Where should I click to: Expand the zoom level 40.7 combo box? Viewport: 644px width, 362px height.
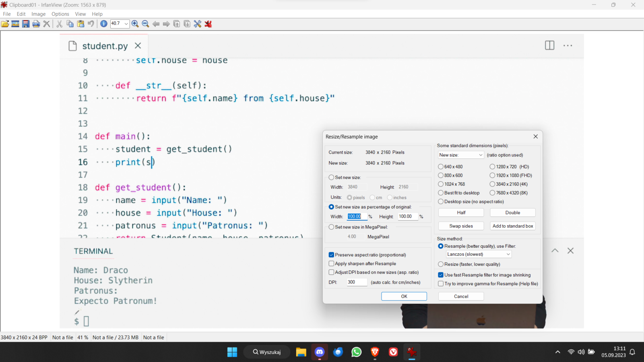pos(126,24)
